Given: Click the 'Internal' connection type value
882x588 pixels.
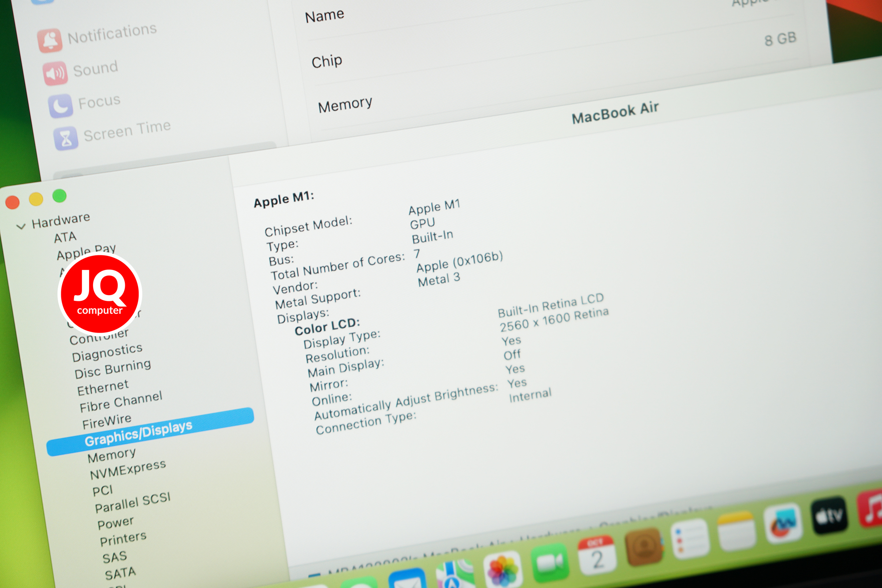Looking at the screenshot, I should [530, 395].
